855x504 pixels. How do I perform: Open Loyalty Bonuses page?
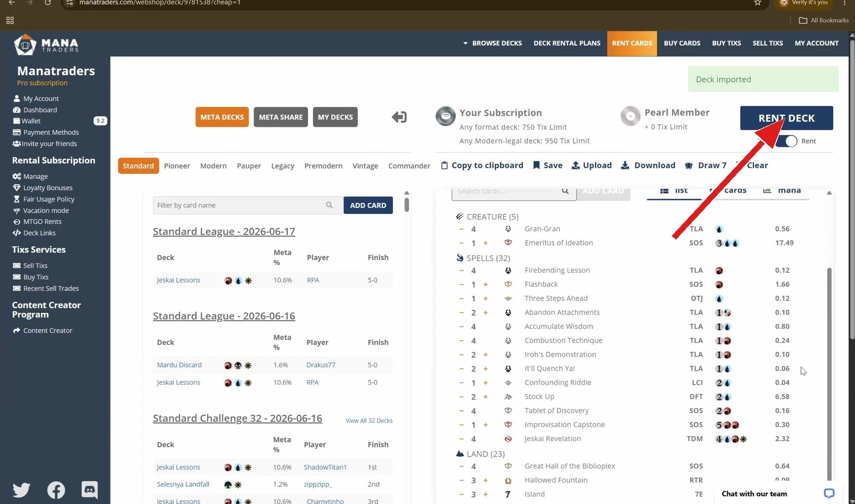(x=48, y=188)
